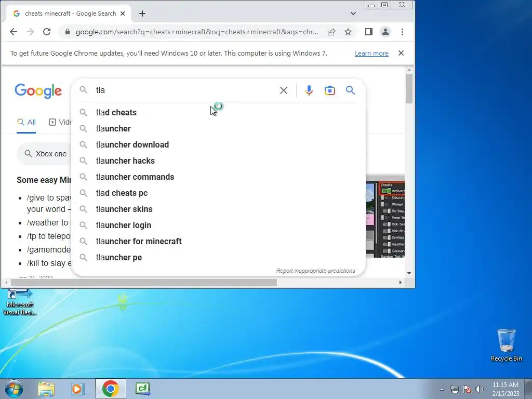Submit search with blue magnifier icon
The image size is (532, 399).
(x=351, y=90)
